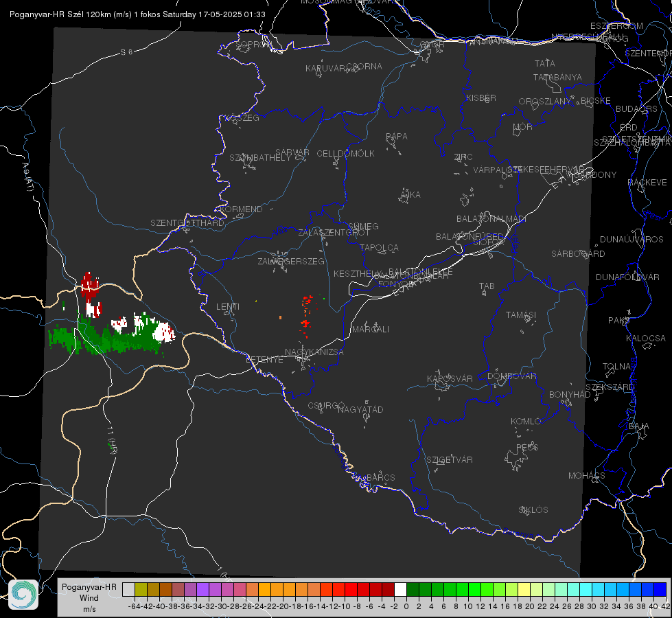Image resolution: width=672 pixels, height=618 pixels.
Task: Click the KOMLO town label
Action: 526,422
